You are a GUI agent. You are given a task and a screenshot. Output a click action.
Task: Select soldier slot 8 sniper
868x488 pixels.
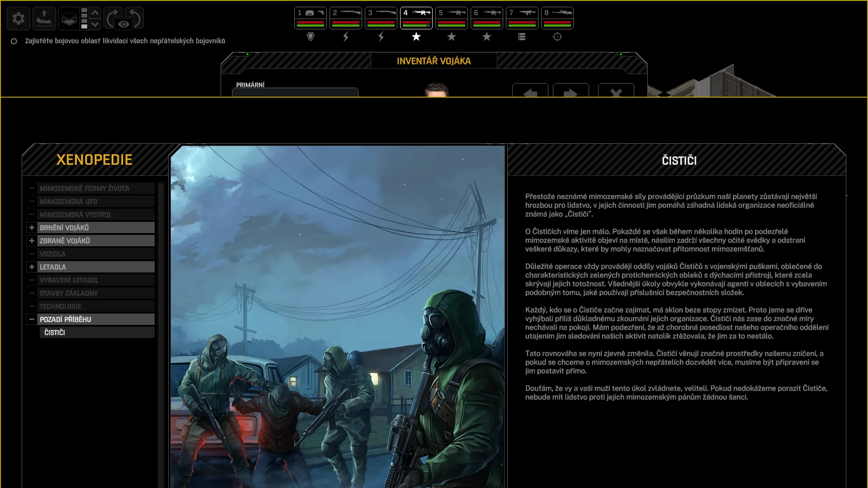pyautogui.click(x=557, y=18)
